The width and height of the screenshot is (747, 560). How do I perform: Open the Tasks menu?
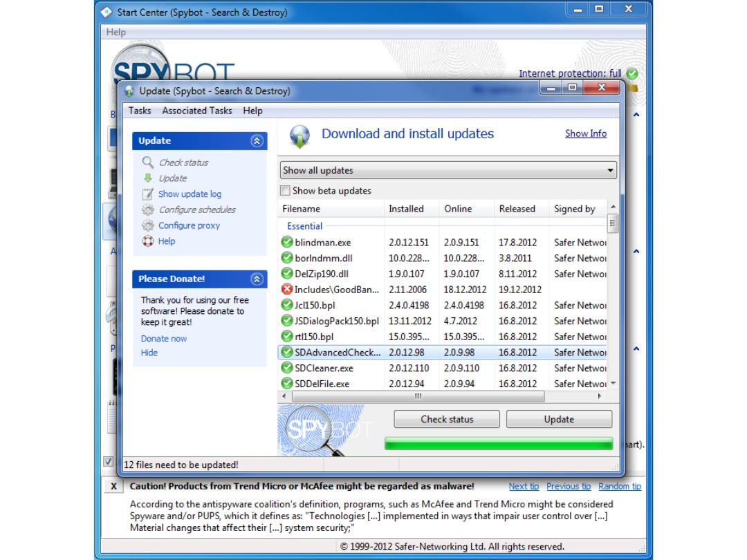[x=140, y=111]
